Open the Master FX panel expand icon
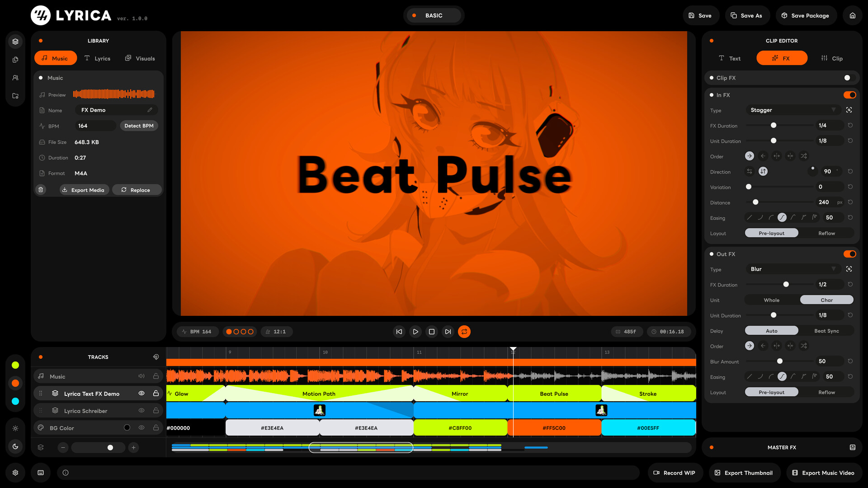868x488 pixels. (852, 447)
